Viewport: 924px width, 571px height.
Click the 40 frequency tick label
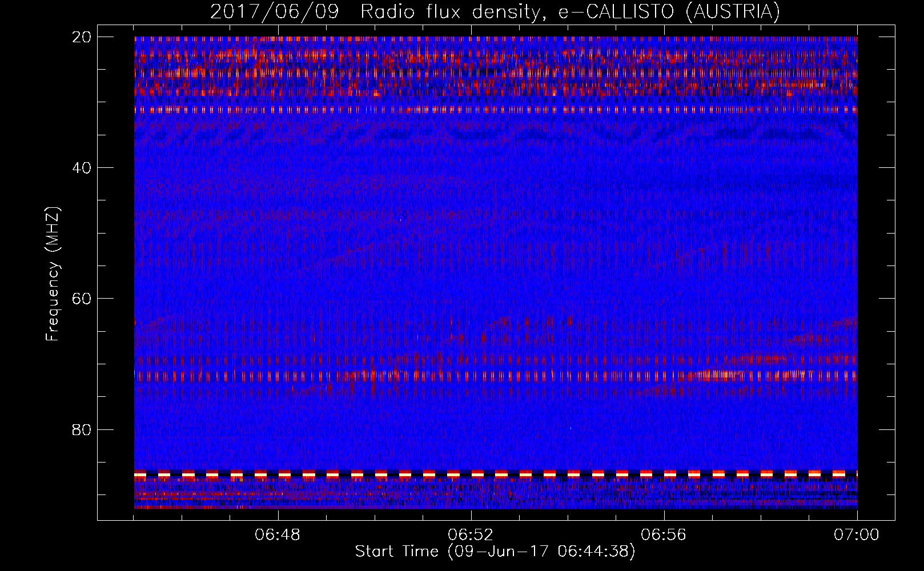tap(83, 168)
